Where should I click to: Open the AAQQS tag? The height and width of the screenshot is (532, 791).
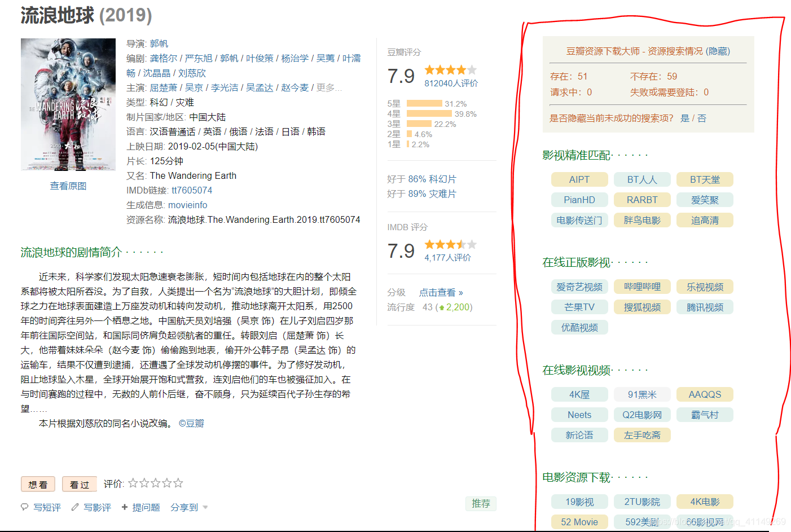pos(705,394)
